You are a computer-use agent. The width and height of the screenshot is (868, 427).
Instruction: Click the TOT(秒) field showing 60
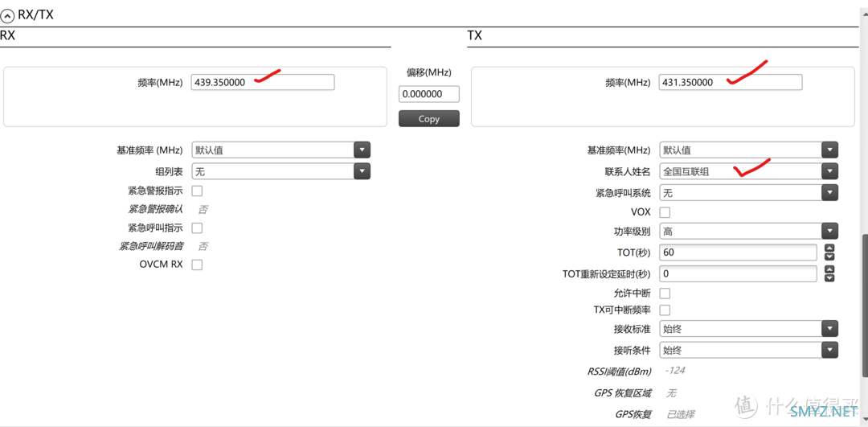pos(739,252)
